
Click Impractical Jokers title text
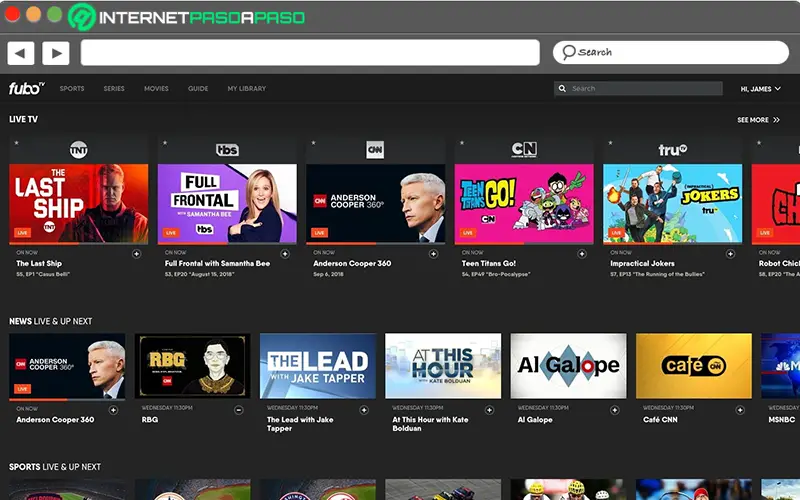pyautogui.click(x=642, y=263)
